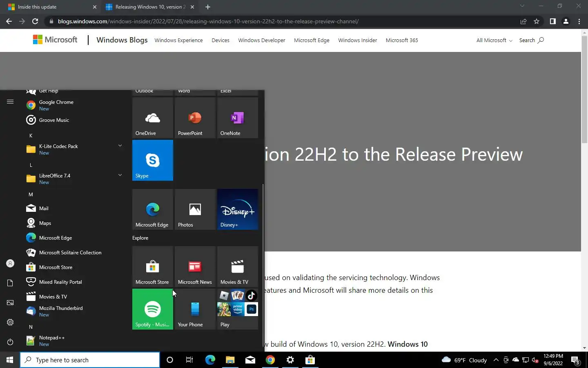The image size is (588, 368).
Task: Go to Microsoft Edge nav link
Action: pos(312,40)
